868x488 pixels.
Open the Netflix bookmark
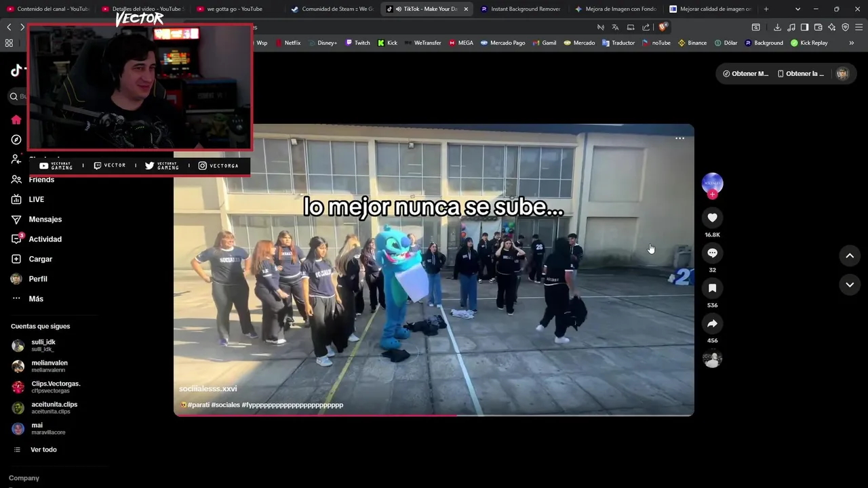click(288, 43)
